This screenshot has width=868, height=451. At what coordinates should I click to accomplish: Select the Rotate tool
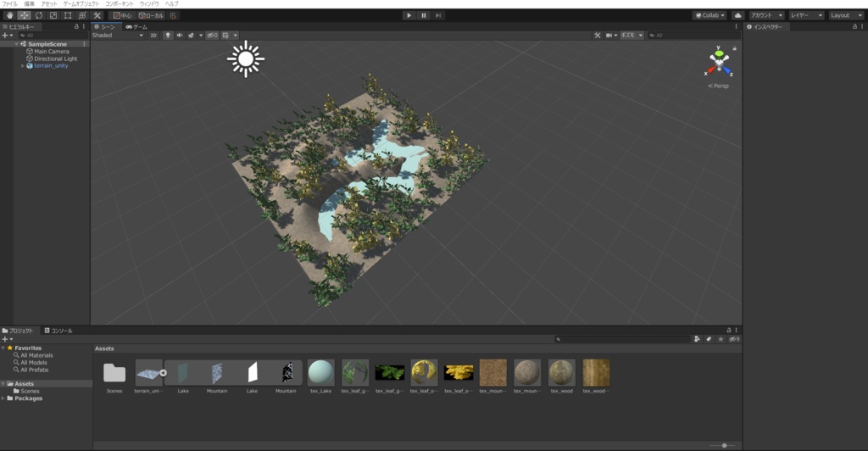pos(39,15)
